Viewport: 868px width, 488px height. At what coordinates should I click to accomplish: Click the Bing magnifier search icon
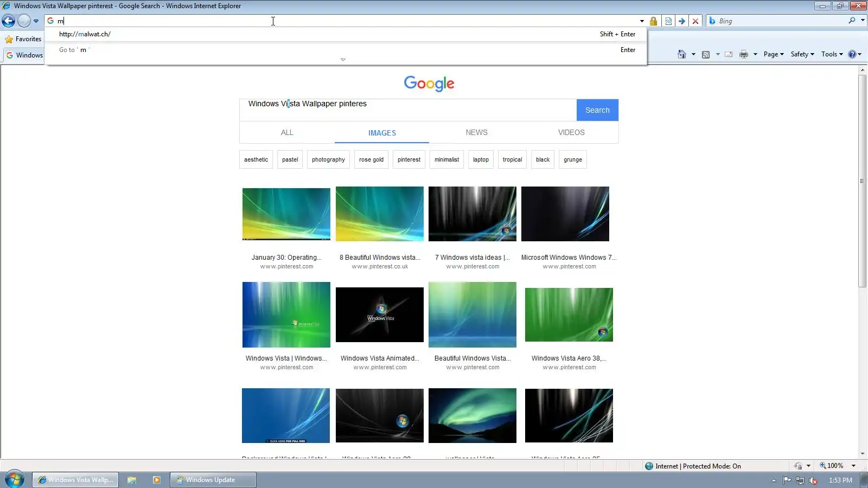point(852,21)
